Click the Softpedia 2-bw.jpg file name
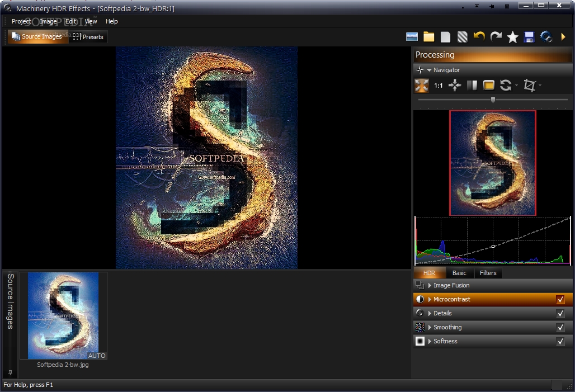This screenshot has width=575, height=392. [x=63, y=365]
